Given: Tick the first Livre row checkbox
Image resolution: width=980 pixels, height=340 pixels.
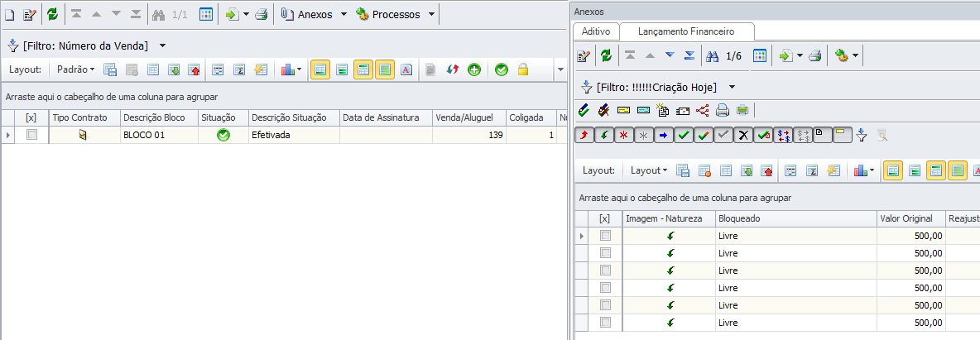Looking at the screenshot, I should coord(606,236).
